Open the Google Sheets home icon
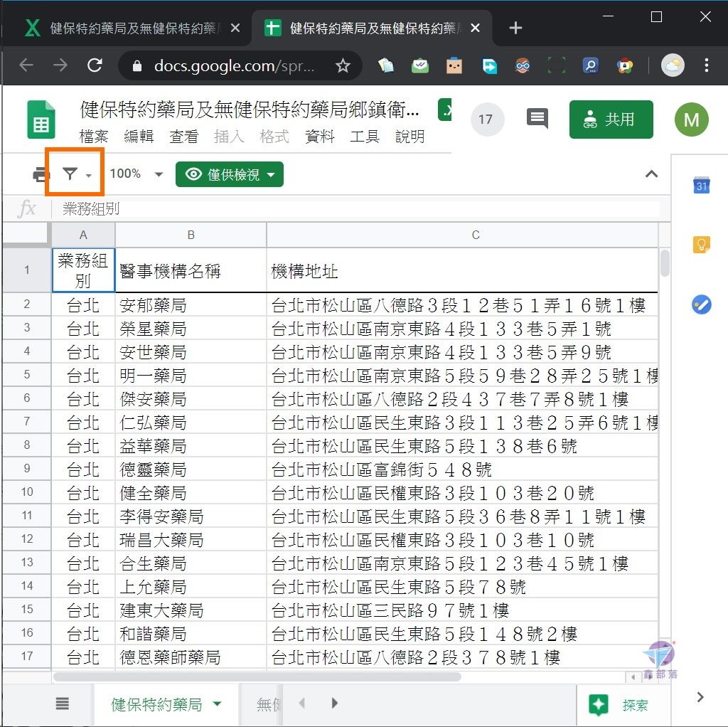The width and height of the screenshot is (728, 727). (x=41, y=120)
